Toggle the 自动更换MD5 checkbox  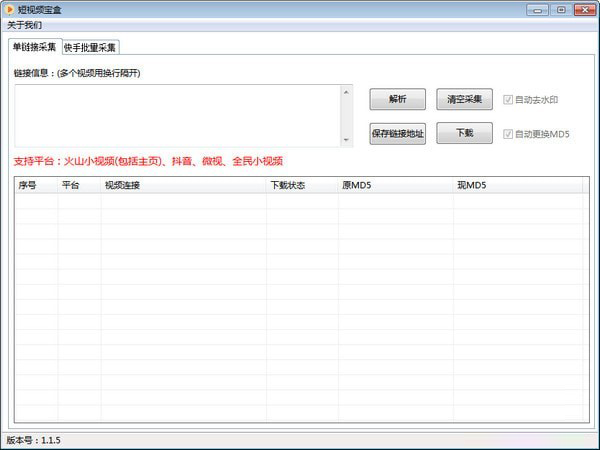pos(536,134)
